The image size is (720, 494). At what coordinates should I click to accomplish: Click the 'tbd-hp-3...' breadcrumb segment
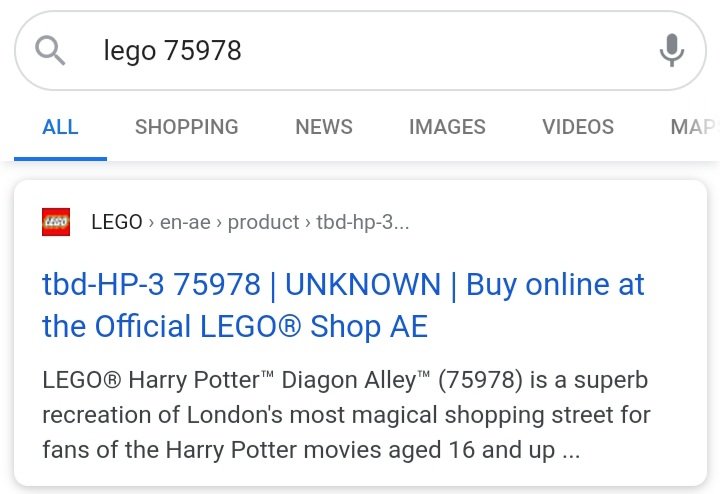click(362, 223)
